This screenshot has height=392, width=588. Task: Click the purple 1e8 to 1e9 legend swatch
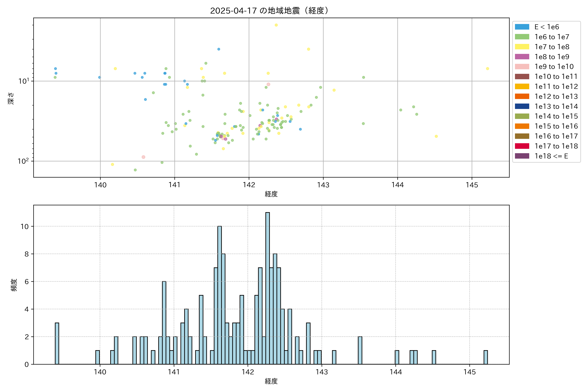(522, 57)
